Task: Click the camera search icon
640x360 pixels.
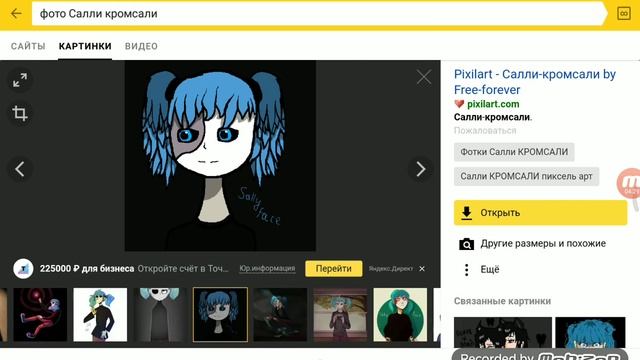Action: [x=467, y=244]
